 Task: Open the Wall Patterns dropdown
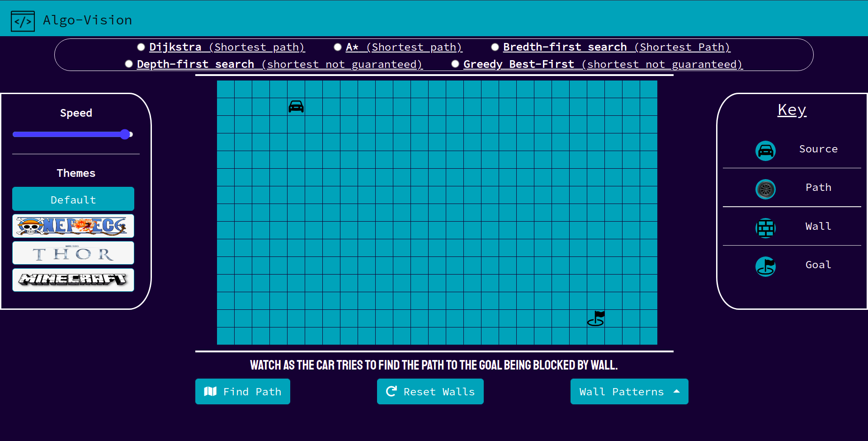coord(629,392)
